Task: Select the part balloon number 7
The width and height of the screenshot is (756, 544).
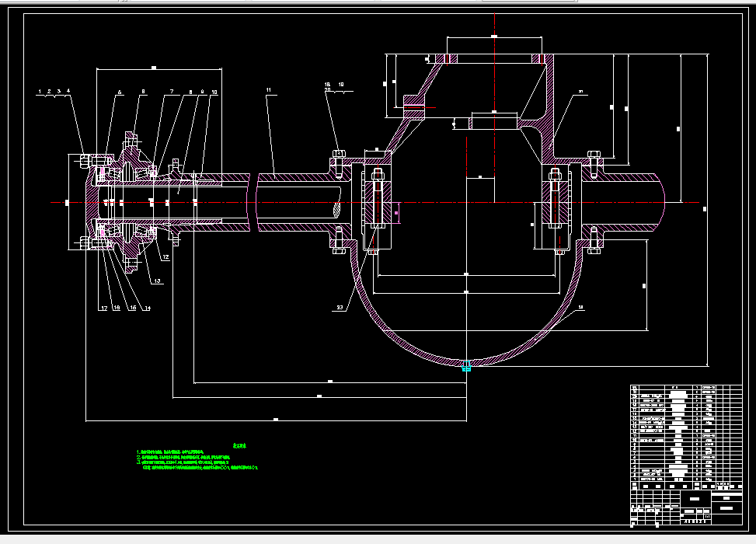Action: pyautogui.click(x=172, y=92)
